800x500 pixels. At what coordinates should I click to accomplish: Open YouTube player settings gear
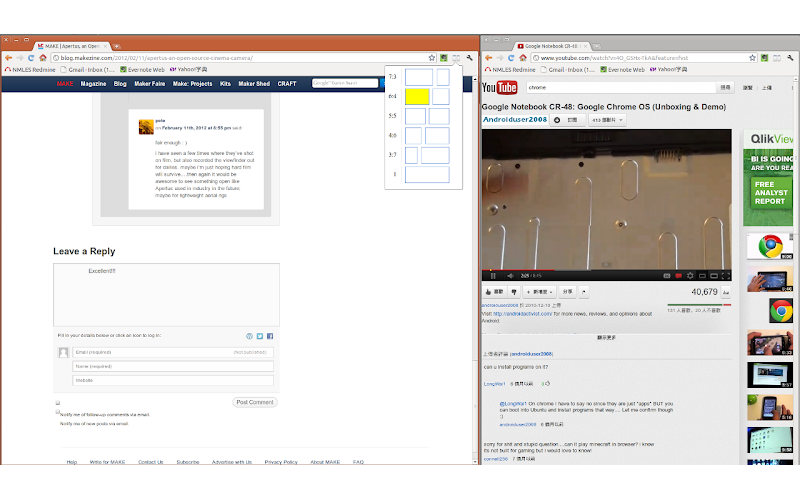(690, 276)
